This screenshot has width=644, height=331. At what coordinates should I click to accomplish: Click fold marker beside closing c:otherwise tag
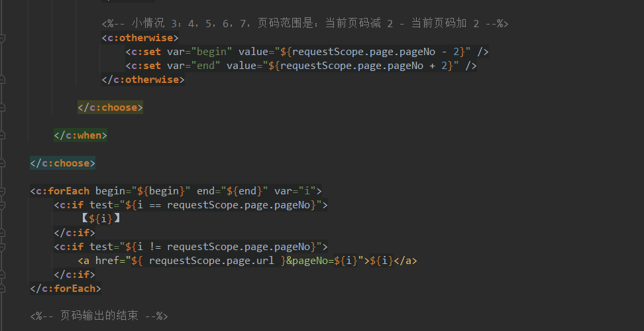(3, 80)
